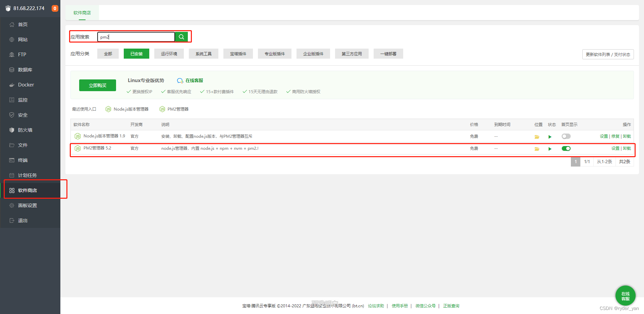Click the FTP globe icon in sidebar
Viewport: 644px width, 314px height.
tap(12, 55)
